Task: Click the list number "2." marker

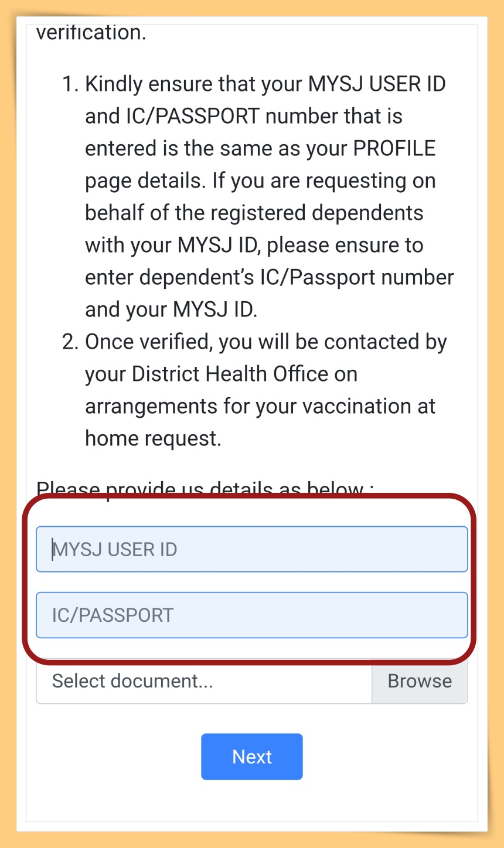Action: tap(70, 342)
